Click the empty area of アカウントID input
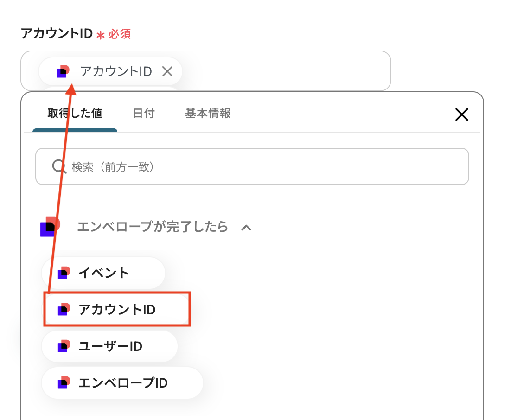This screenshot has width=511, height=420. (287, 71)
